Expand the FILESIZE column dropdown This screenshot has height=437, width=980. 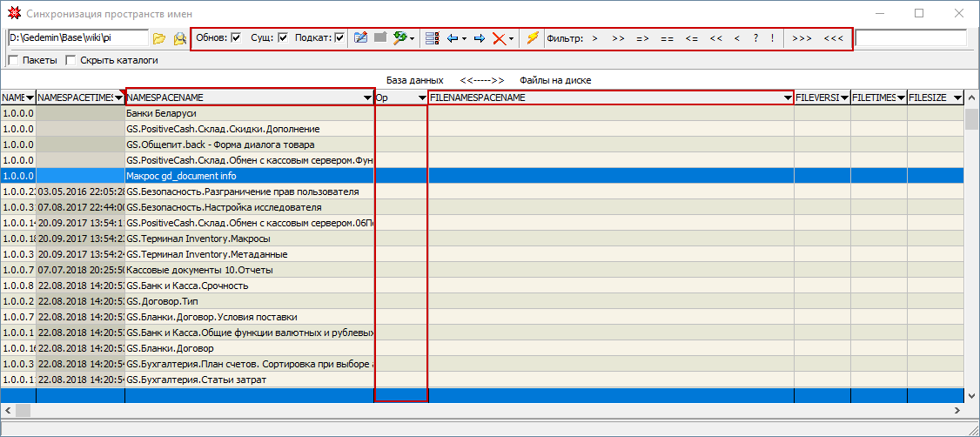click(x=957, y=98)
